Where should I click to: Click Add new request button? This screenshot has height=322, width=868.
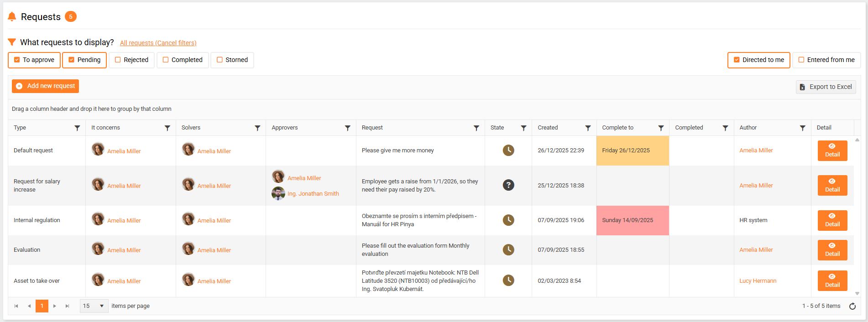tap(45, 86)
